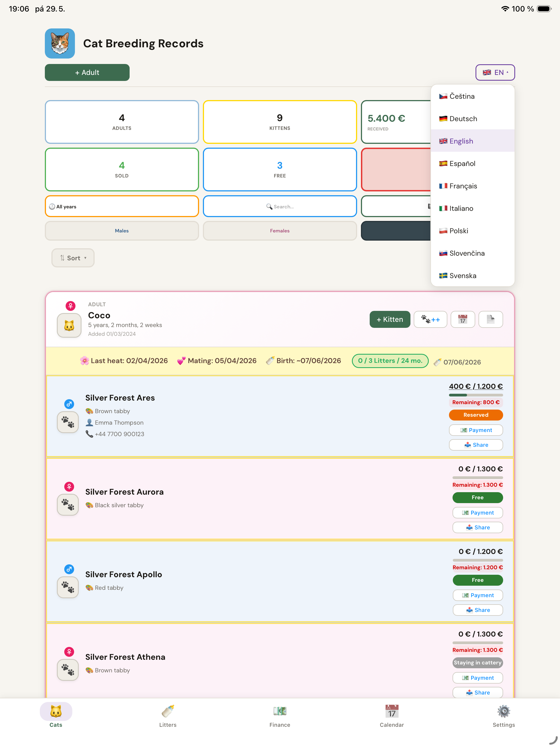Click the person icon beside Emma Thompson

[x=89, y=422]
